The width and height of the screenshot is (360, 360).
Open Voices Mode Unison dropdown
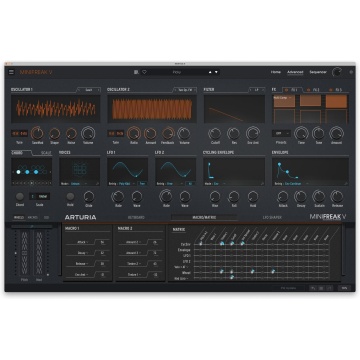pos(79,184)
